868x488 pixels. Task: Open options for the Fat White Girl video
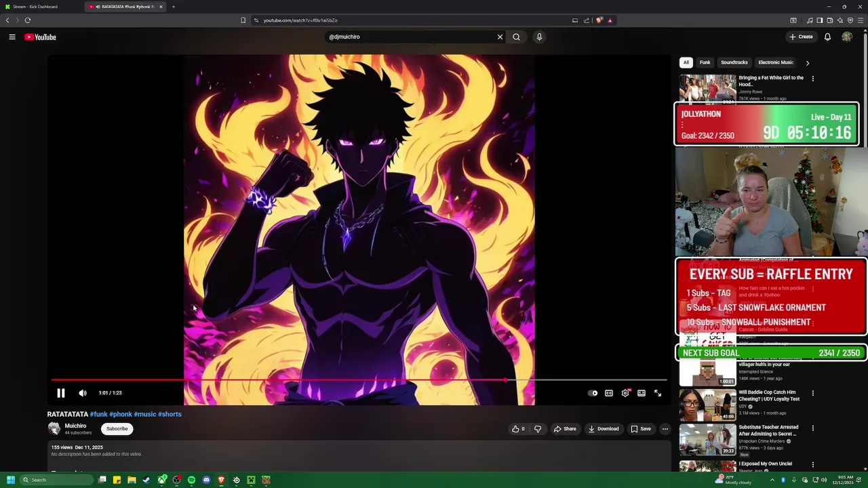coord(812,79)
